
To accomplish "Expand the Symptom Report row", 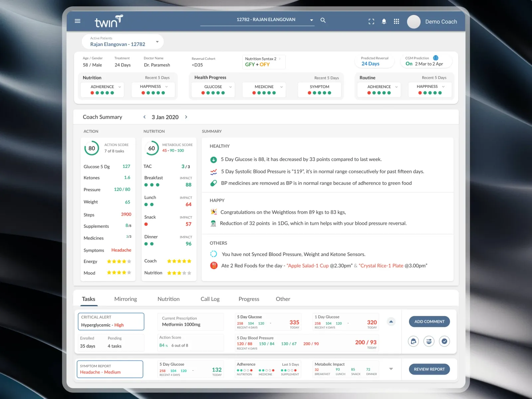I will (x=391, y=369).
